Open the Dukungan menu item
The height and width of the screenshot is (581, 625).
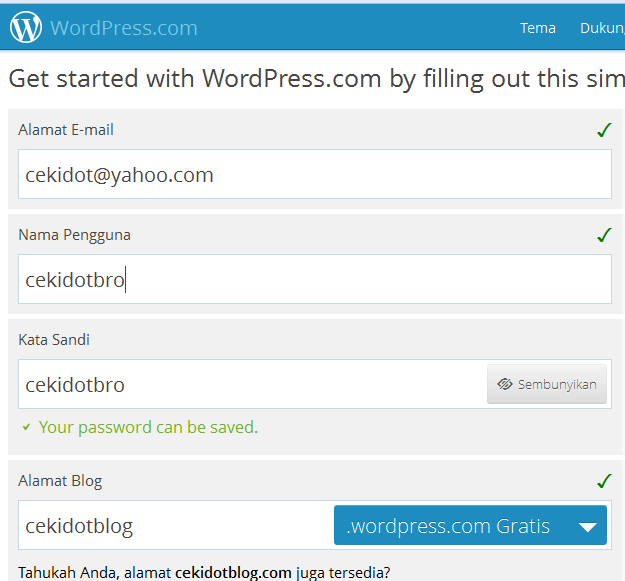[x=602, y=28]
